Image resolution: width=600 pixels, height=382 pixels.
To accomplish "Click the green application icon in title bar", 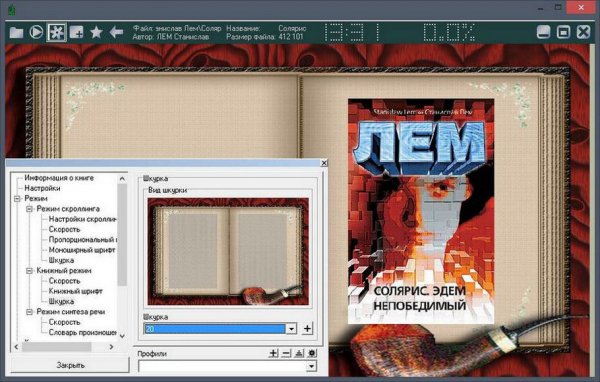I will click(12, 10).
